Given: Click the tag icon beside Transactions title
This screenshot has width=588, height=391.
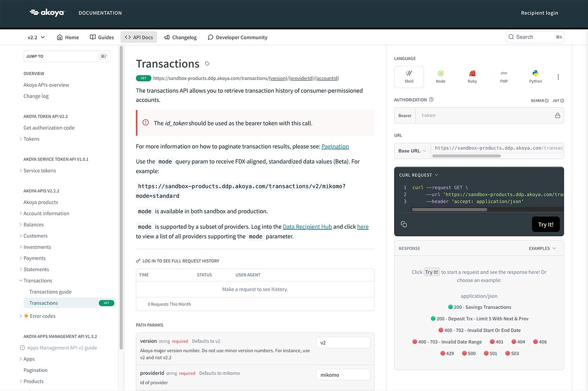Looking at the screenshot, I should [x=207, y=64].
